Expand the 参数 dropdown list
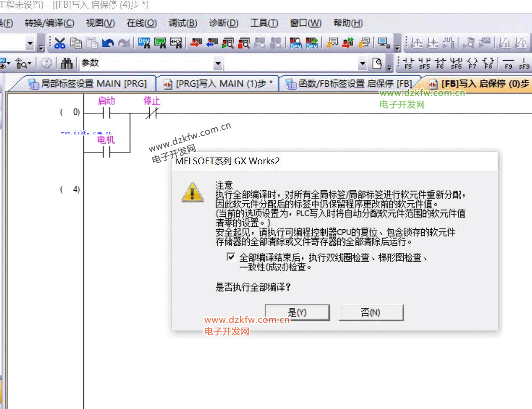The height and width of the screenshot is (409, 532). (218, 63)
